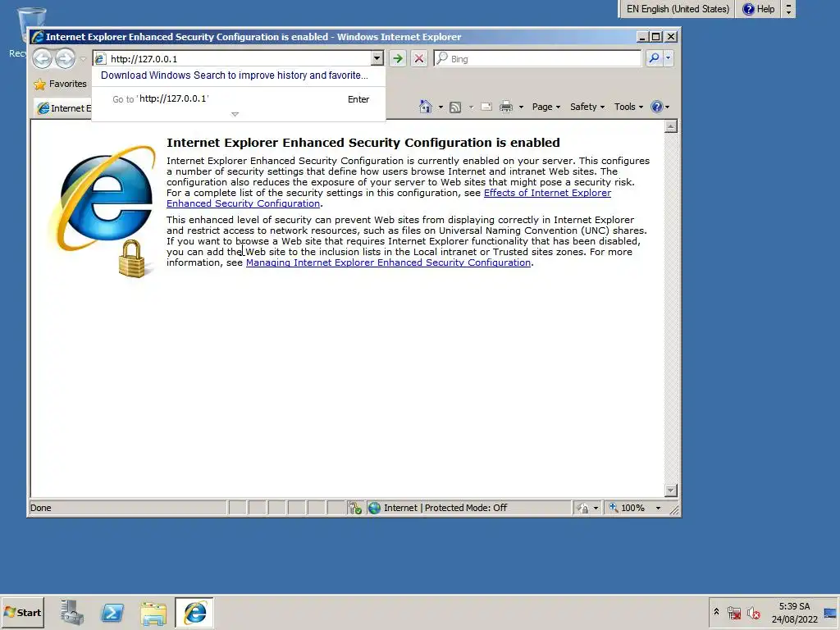Screen dimensions: 840x630
Task: Click the Done status text
Action: pos(41,508)
